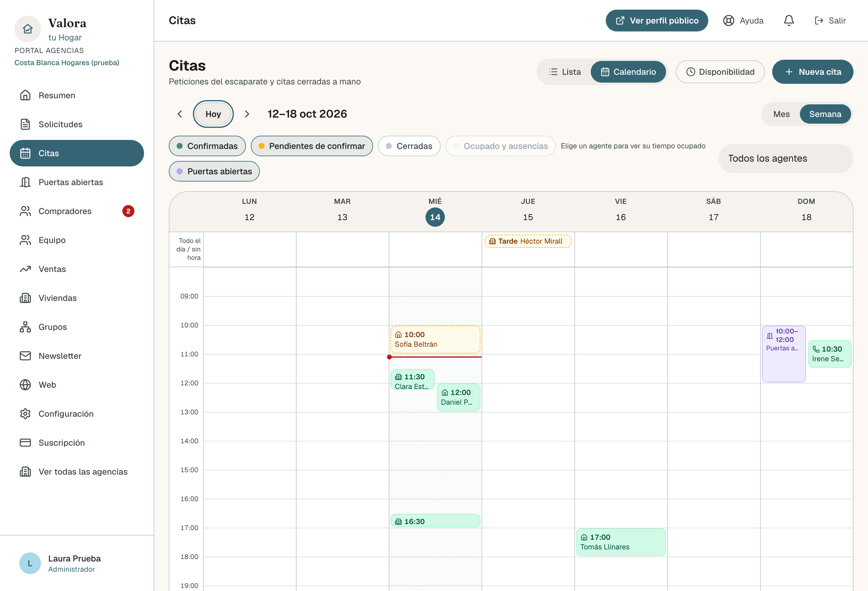Open Viviendas in the sidebar
This screenshot has width=868, height=591.
click(77, 298)
